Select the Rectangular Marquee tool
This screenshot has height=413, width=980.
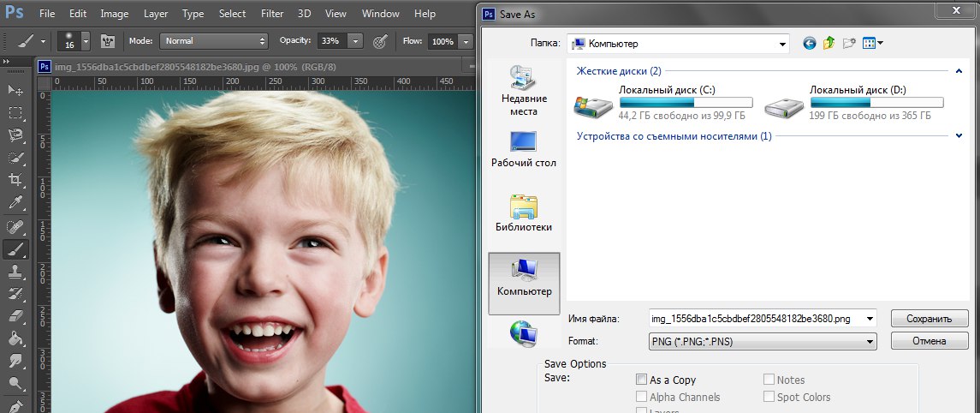tap(15, 113)
